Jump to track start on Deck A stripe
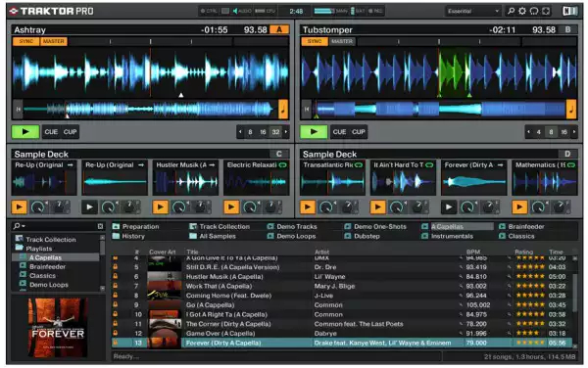Viewport: 588px width, 368px height. 18,109
